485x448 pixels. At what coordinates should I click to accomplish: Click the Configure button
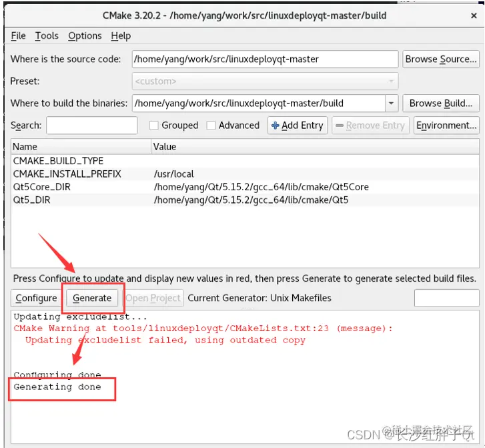point(36,298)
